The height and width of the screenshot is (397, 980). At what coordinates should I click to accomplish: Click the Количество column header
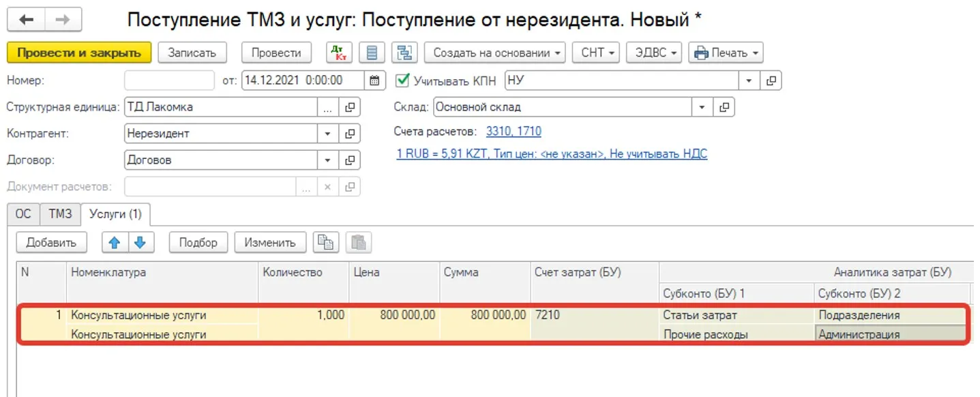pyautogui.click(x=303, y=282)
